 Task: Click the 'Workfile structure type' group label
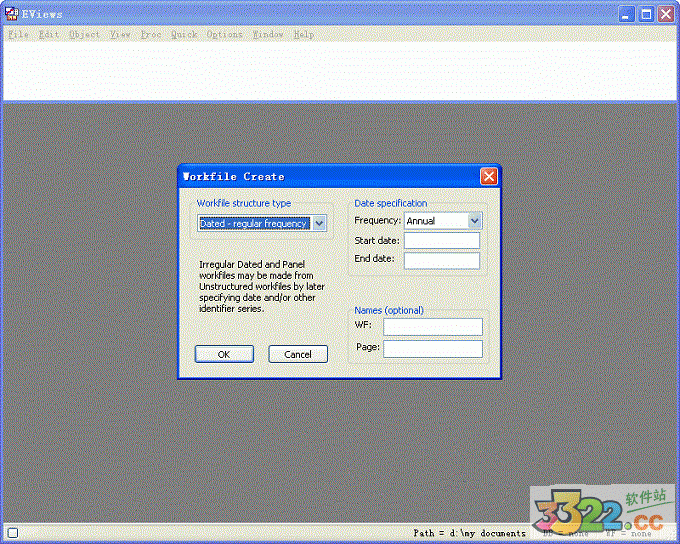tap(244, 203)
